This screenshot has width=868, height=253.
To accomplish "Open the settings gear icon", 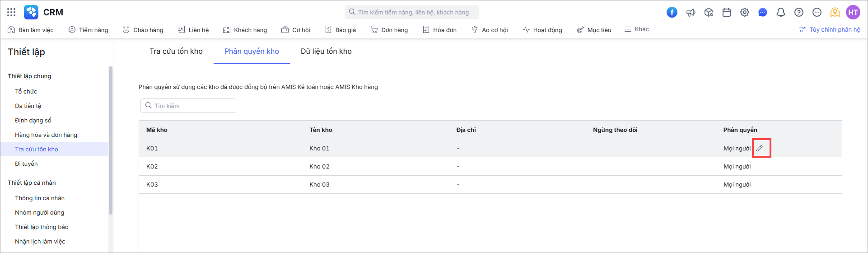I will (x=745, y=12).
